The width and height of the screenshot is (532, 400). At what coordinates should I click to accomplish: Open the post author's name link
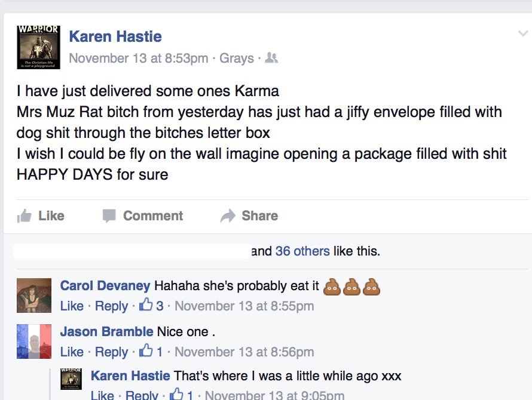(x=115, y=36)
